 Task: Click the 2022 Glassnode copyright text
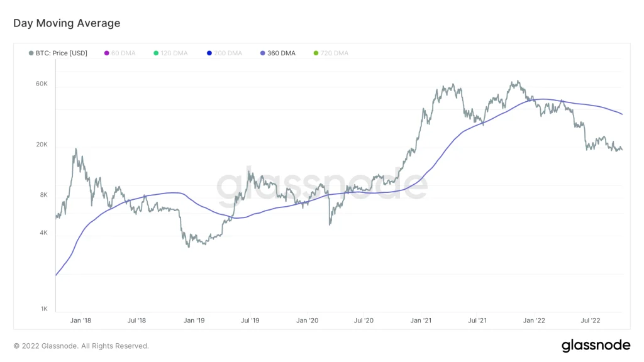click(x=81, y=346)
